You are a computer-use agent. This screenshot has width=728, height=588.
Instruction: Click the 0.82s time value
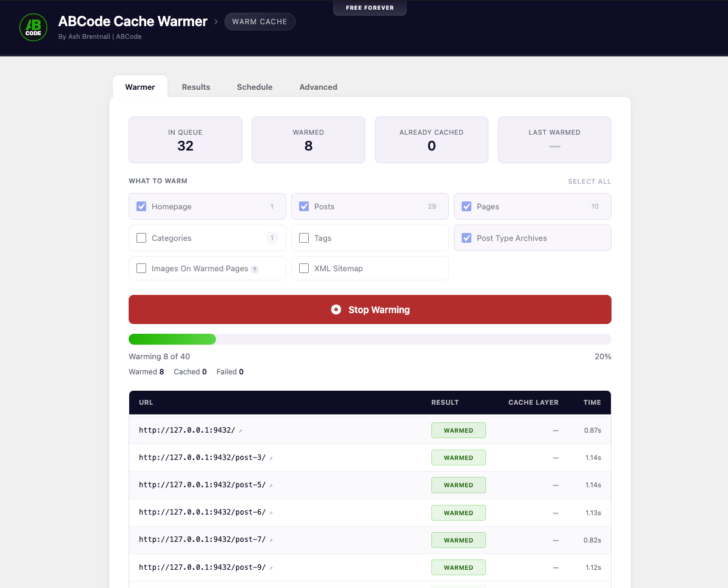click(593, 540)
